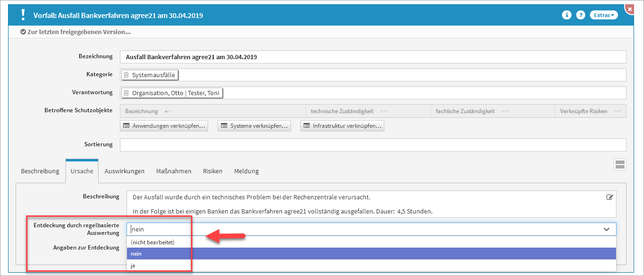Click the edit icon in description text
Image resolution: width=644 pixels, height=276 pixels.
pos(610,197)
